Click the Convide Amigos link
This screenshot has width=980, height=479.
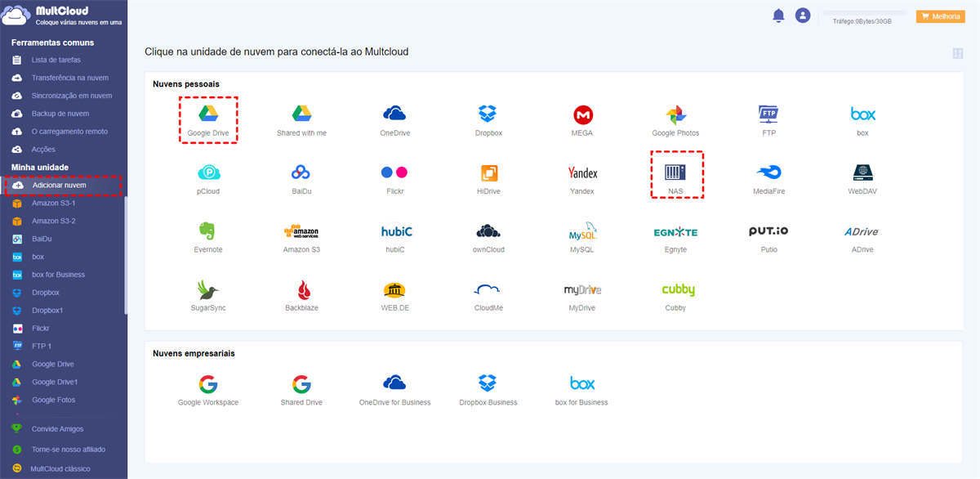click(57, 428)
